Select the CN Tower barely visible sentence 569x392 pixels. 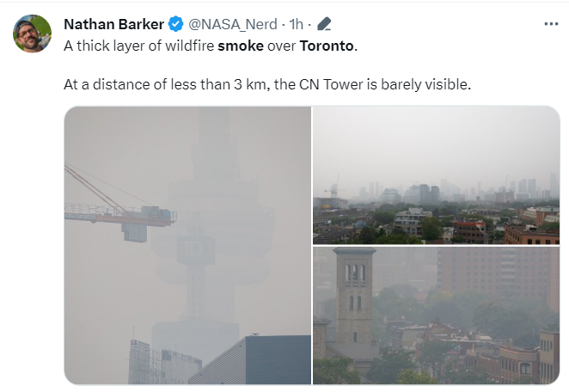click(267, 84)
